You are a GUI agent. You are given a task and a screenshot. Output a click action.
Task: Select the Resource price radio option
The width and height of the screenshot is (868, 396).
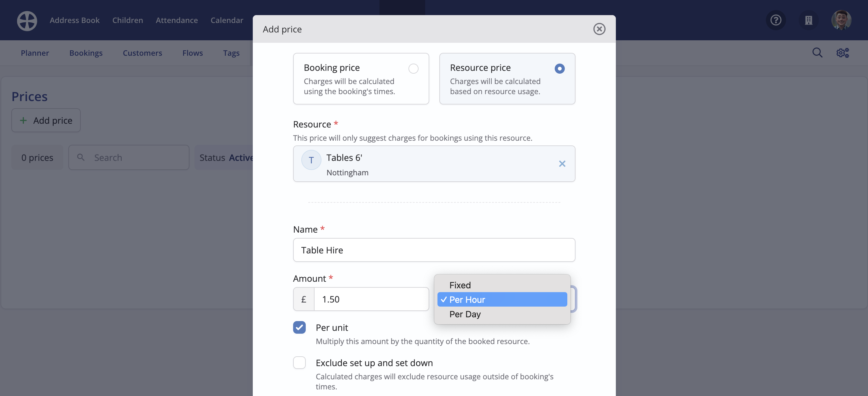click(559, 68)
